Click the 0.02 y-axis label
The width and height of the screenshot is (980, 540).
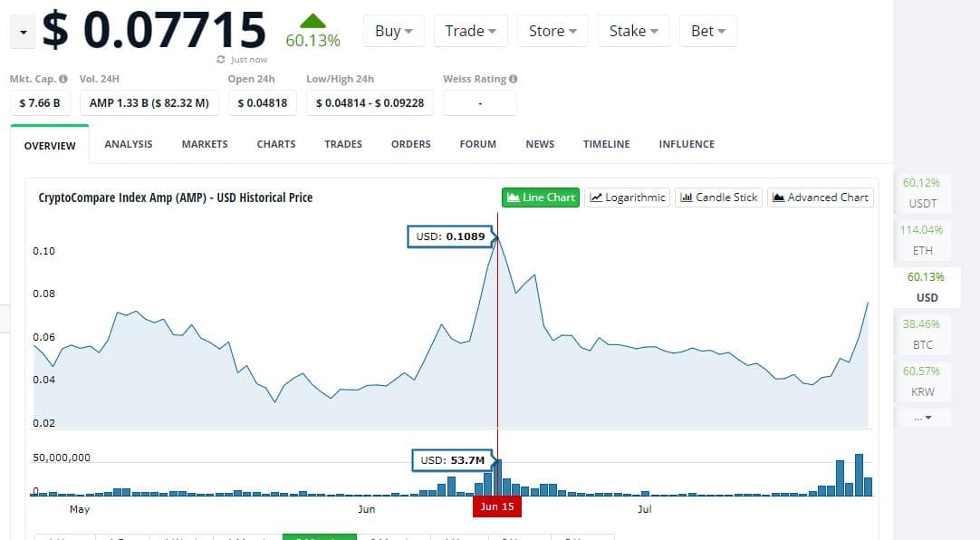[x=43, y=423]
